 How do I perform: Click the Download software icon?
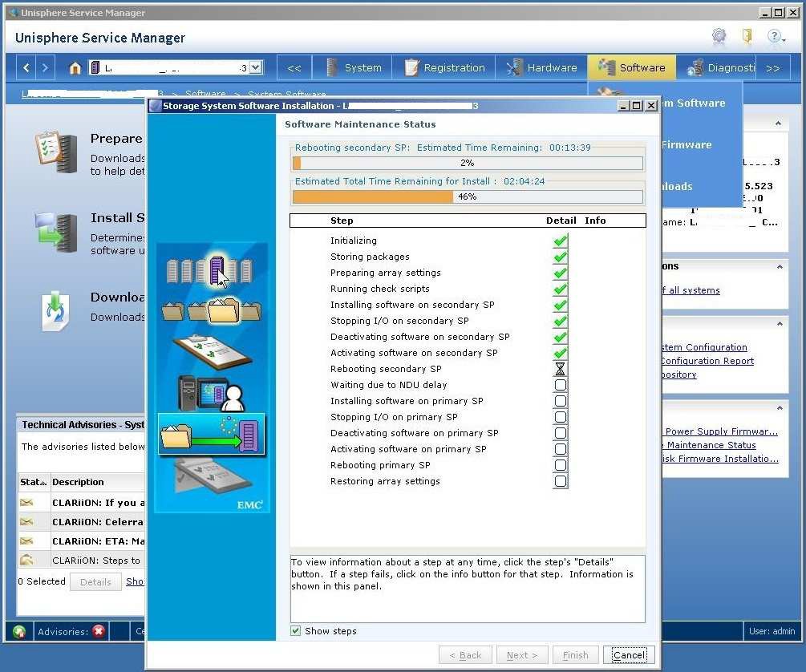tap(55, 310)
